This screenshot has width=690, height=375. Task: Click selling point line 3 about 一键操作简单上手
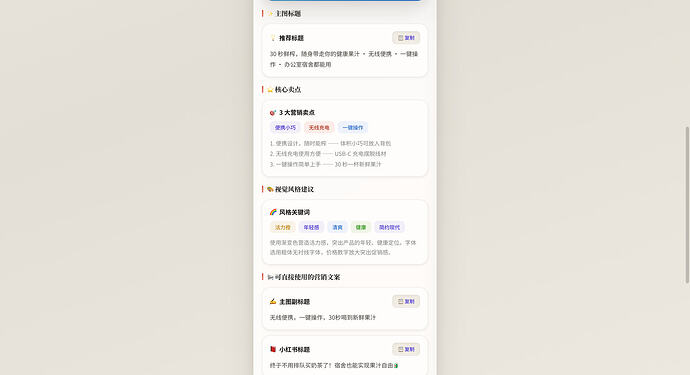[326, 164]
